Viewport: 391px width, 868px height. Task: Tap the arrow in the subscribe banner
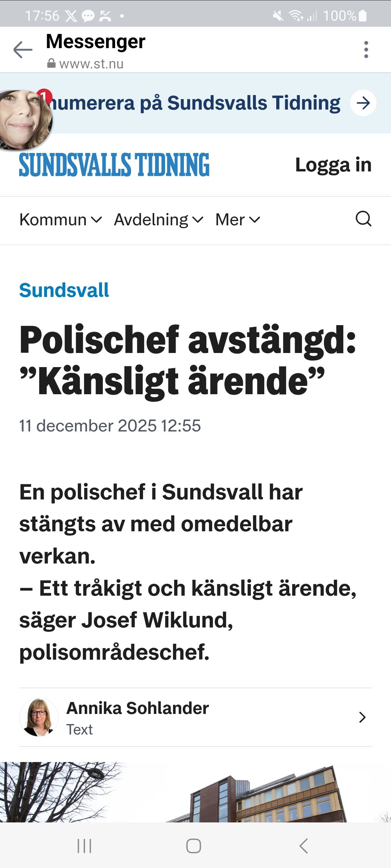[363, 102]
